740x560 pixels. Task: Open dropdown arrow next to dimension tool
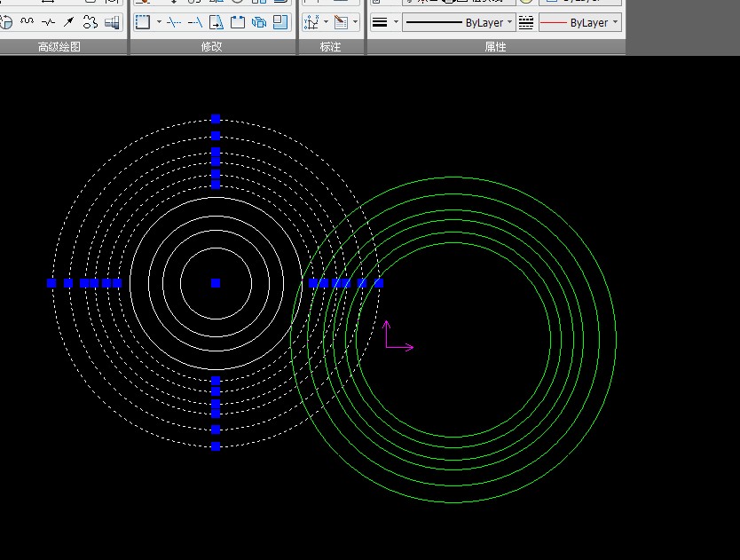point(327,21)
